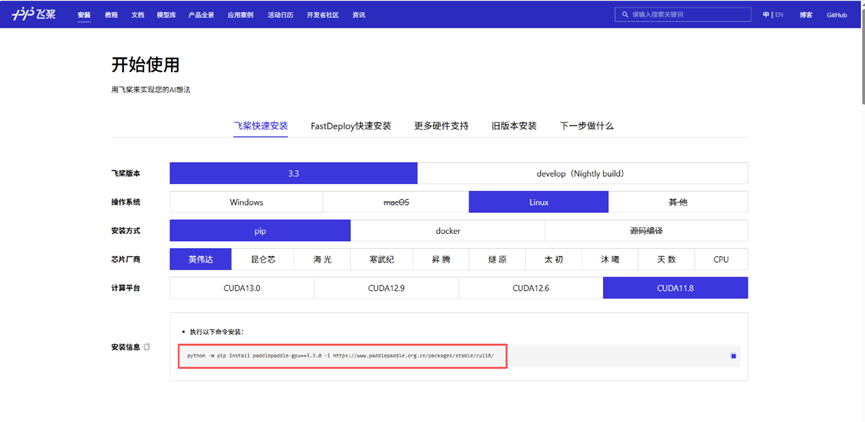Select Linux operating system
The image size is (865, 422).
(x=538, y=202)
